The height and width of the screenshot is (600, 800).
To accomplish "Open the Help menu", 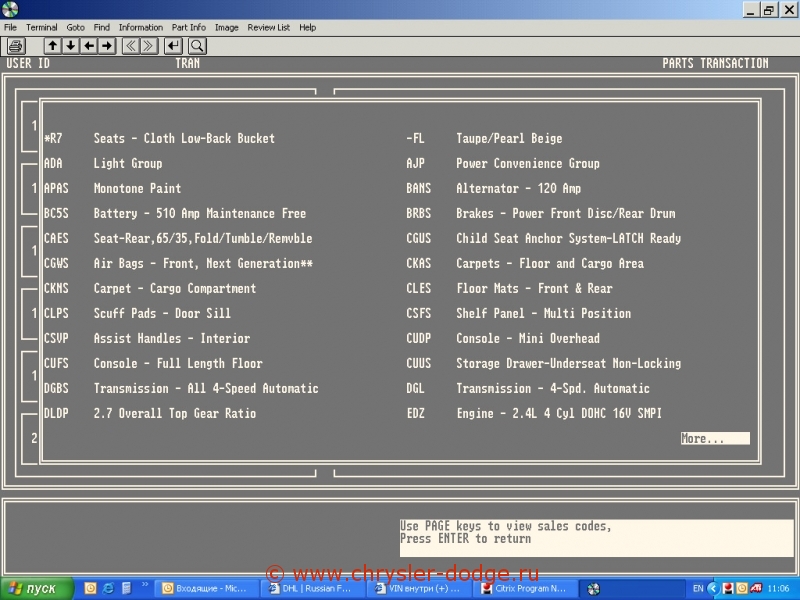I will click(x=307, y=28).
